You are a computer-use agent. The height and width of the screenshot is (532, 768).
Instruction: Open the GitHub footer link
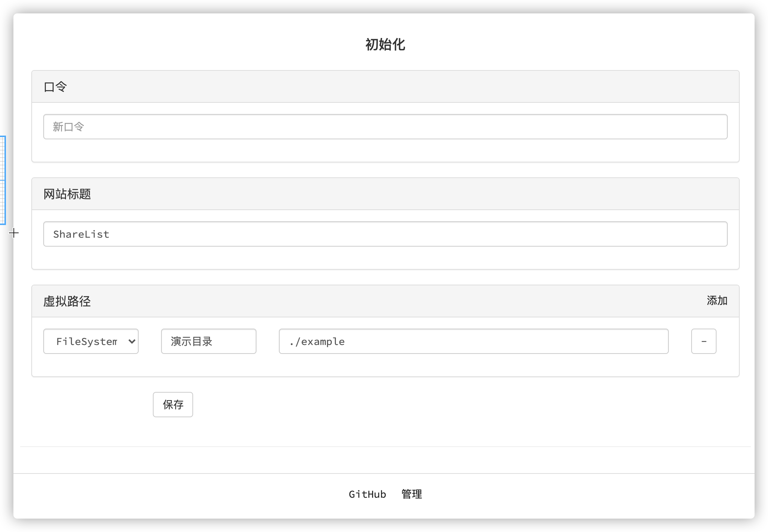click(367, 494)
